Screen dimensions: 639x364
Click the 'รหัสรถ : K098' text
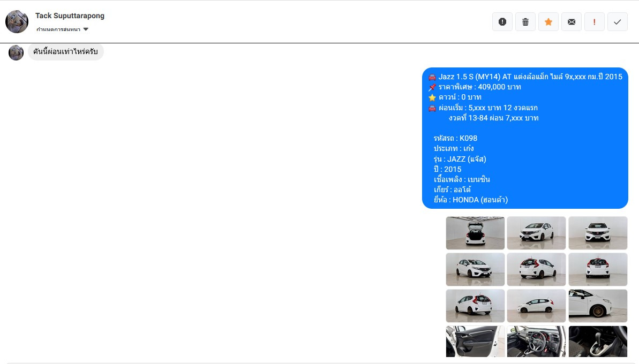(455, 138)
